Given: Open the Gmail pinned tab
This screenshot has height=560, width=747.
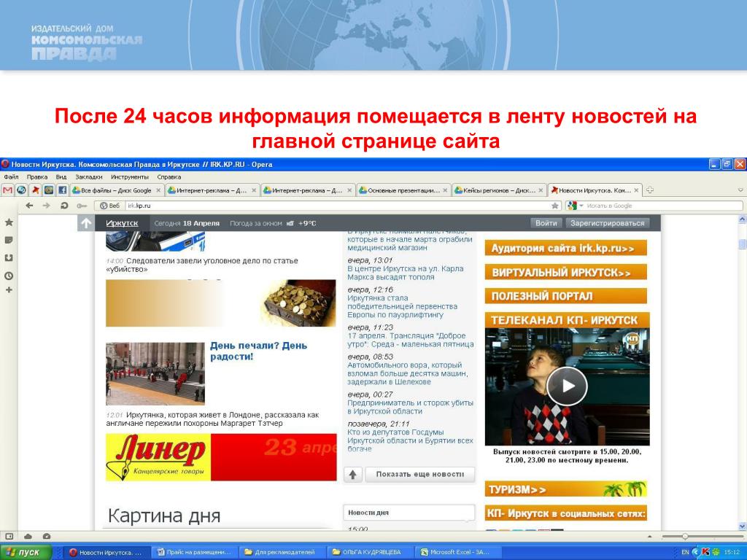Looking at the screenshot, I should [7, 190].
